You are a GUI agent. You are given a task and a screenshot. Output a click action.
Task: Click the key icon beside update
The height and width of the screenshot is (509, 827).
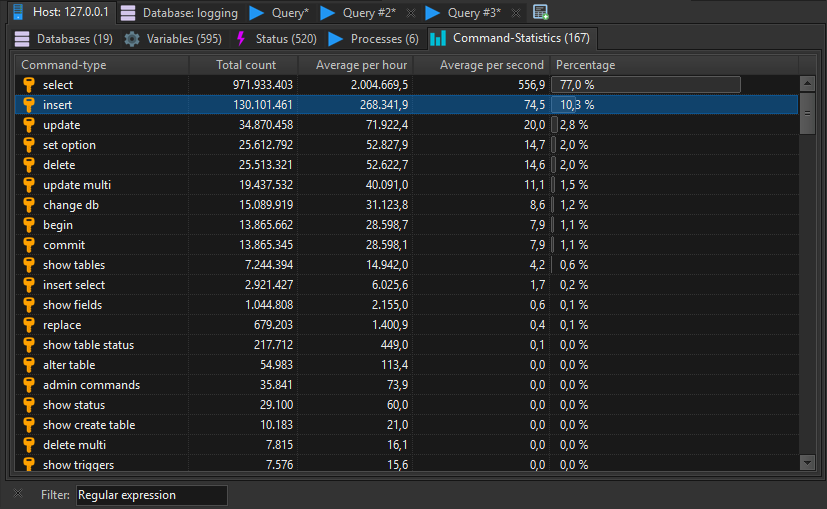coord(29,125)
